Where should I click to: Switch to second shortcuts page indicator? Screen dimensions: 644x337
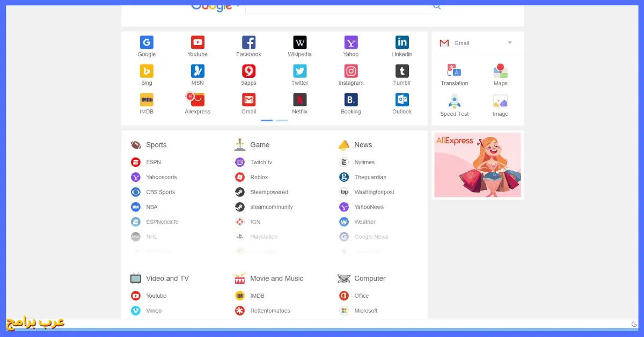pyautogui.click(x=282, y=120)
